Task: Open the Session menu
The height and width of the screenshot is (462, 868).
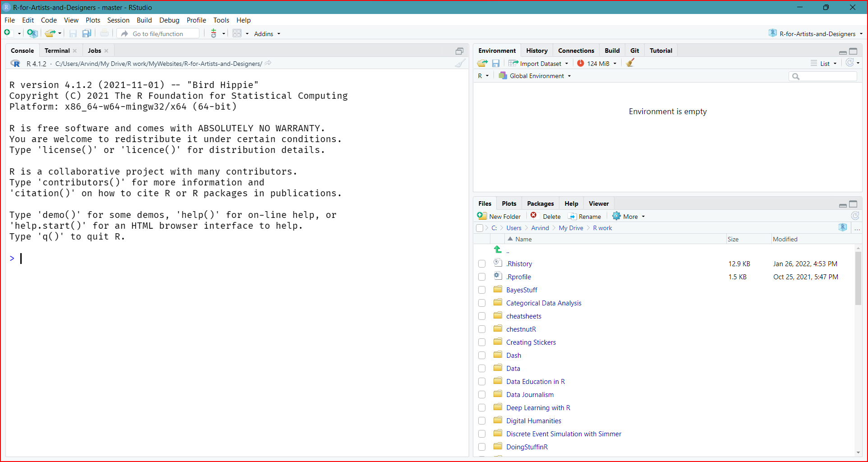Action: pyautogui.click(x=118, y=20)
